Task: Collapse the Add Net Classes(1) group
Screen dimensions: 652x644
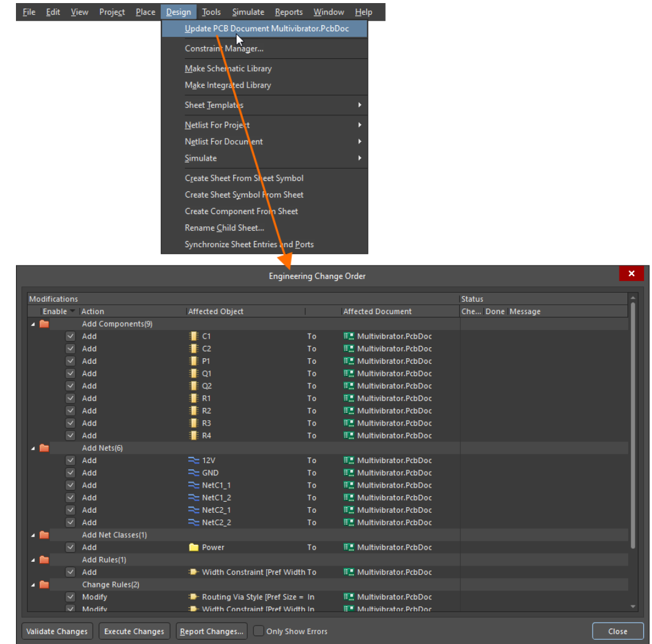Action: click(33, 535)
